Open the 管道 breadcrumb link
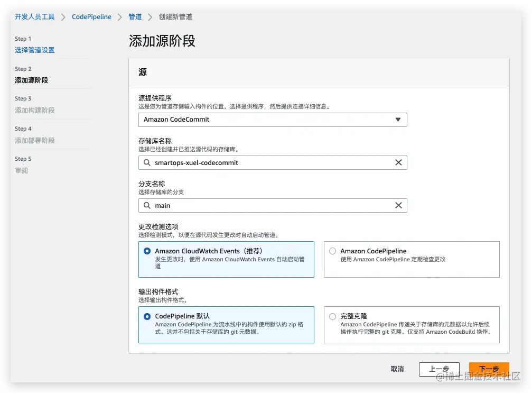 click(135, 16)
